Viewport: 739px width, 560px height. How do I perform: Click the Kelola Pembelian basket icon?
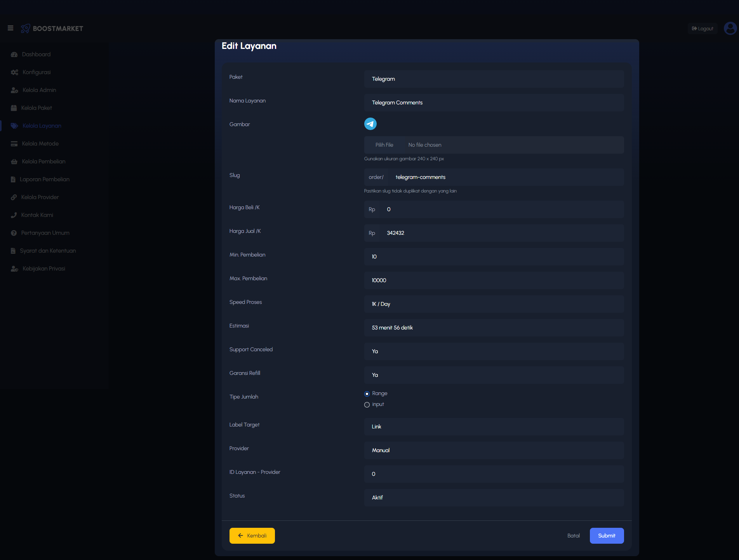[x=14, y=161]
